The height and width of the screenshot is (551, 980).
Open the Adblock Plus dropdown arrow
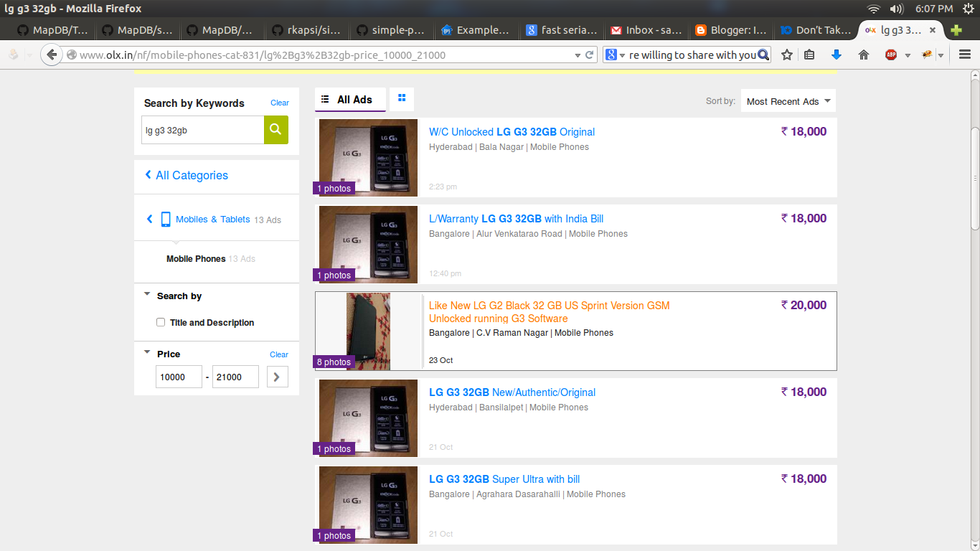[x=907, y=55]
